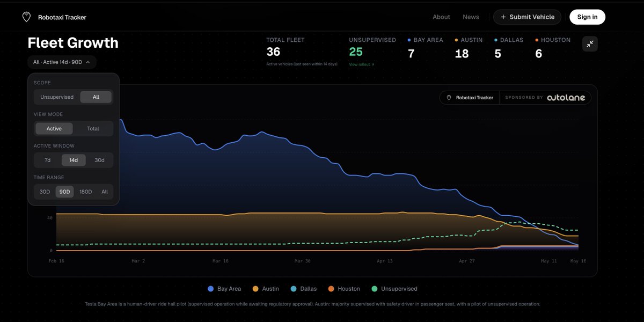644x322 pixels.
Task: Click the Submit Vehicle button
Action: (x=527, y=17)
